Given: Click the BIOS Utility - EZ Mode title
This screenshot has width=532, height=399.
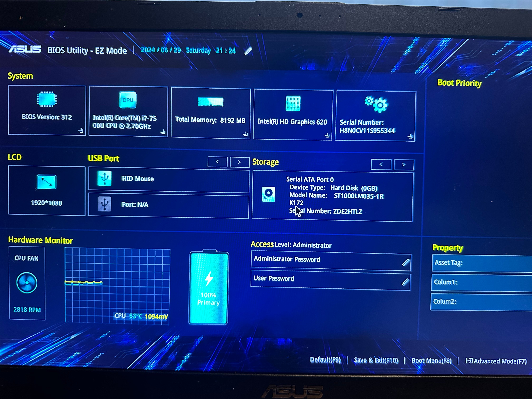Looking at the screenshot, I should click(x=87, y=51).
